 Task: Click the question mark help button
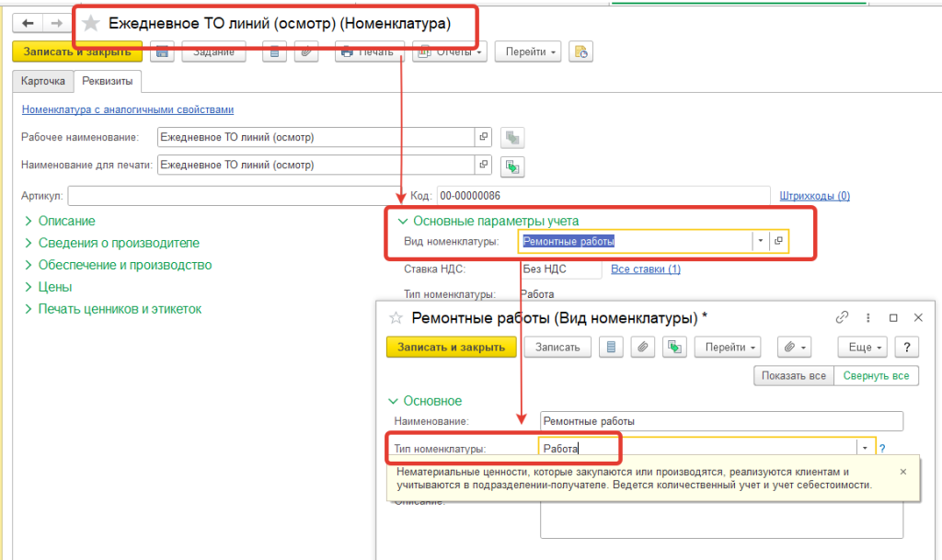907,347
